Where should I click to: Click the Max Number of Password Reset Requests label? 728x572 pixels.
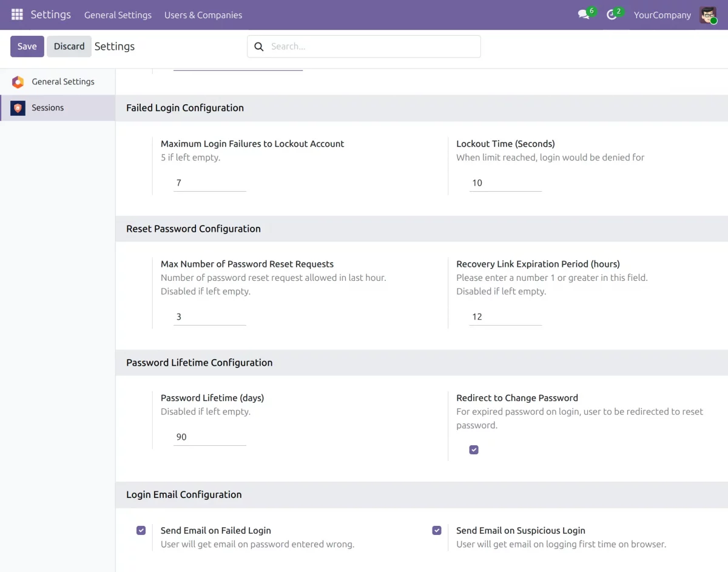(x=248, y=264)
